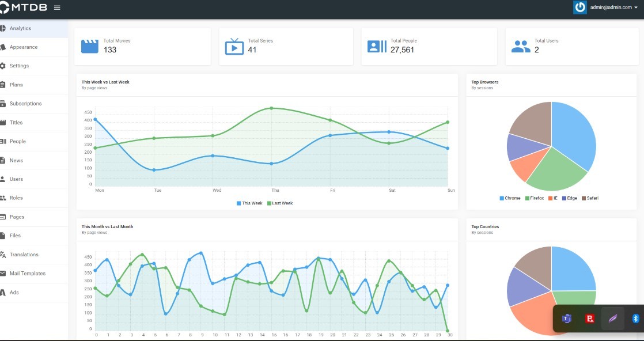Click the red B tray icon

tap(590, 319)
